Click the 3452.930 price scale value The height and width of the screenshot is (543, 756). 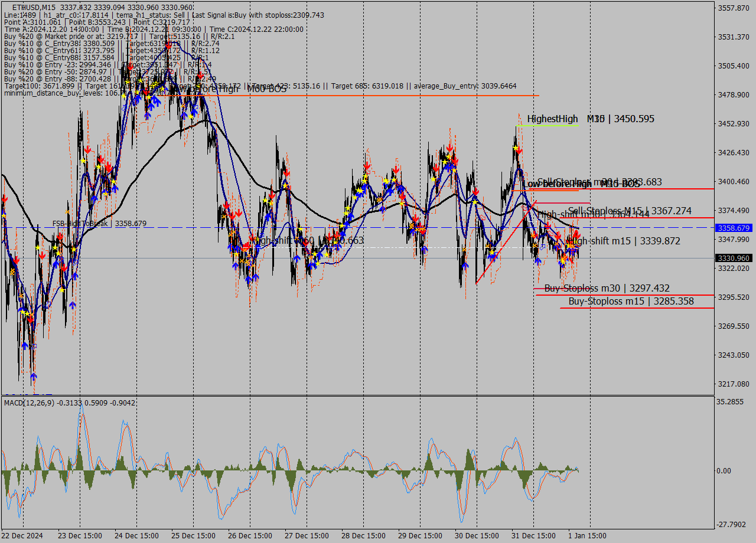click(733, 123)
